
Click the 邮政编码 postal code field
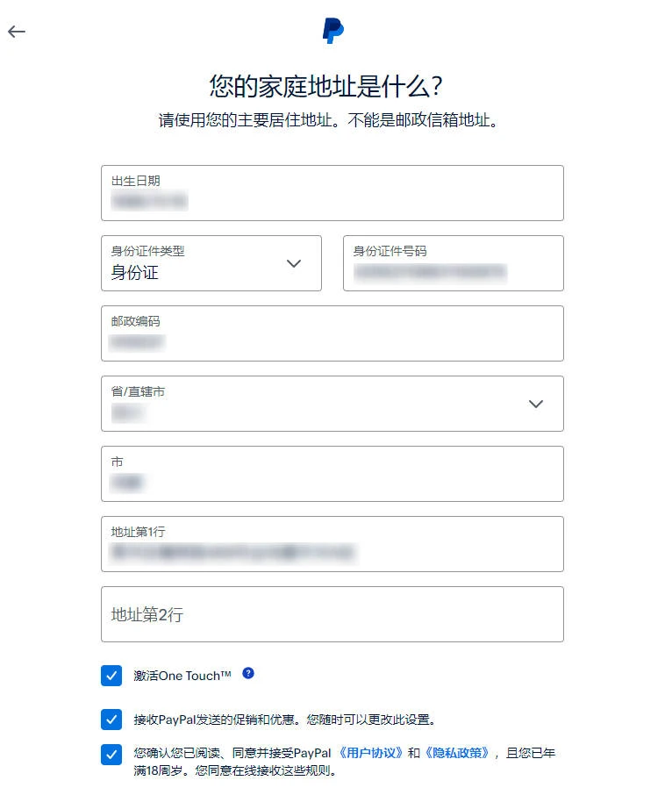[x=332, y=333]
